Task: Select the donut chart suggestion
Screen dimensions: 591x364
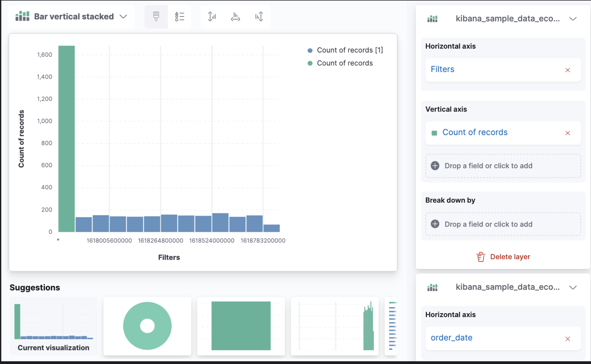Action: [147, 326]
